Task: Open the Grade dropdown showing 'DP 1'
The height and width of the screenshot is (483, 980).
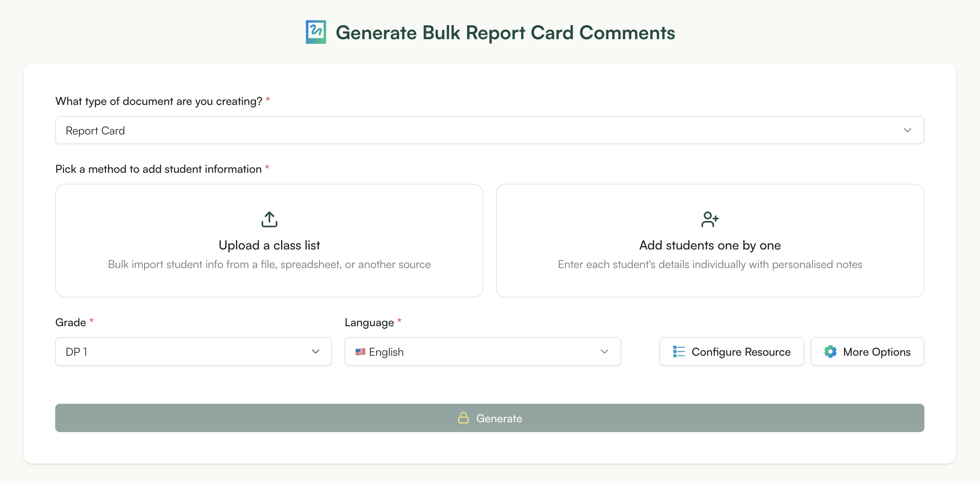Action: (193, 352)
